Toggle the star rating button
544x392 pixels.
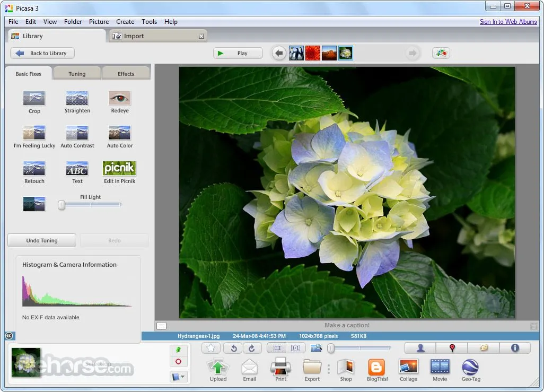point(210,348)
